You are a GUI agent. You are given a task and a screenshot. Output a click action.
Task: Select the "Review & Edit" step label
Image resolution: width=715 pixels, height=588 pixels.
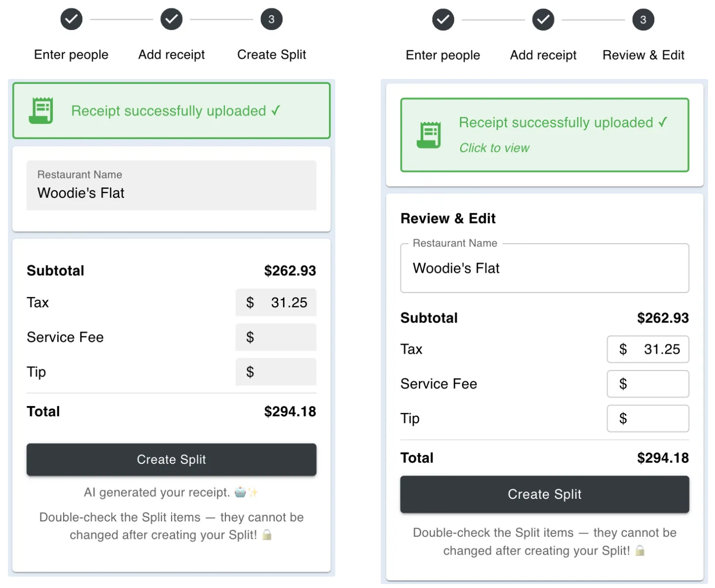(x=643, y=55)
